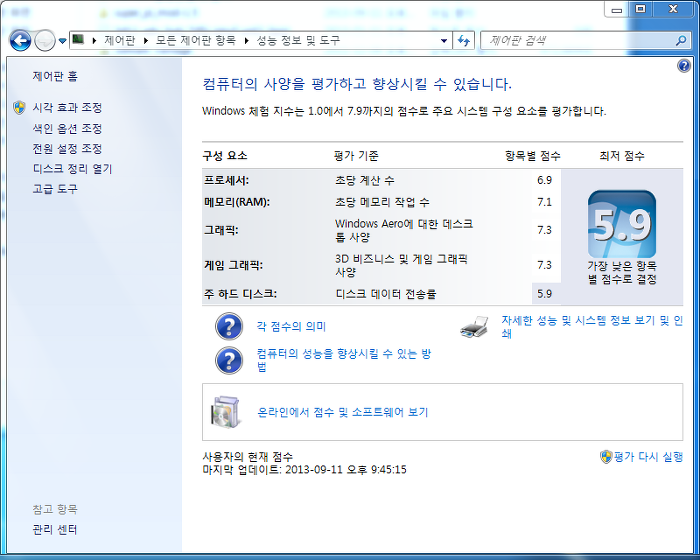Click the 그래픽: row label
700x560 pixels.
click(221, 230)
